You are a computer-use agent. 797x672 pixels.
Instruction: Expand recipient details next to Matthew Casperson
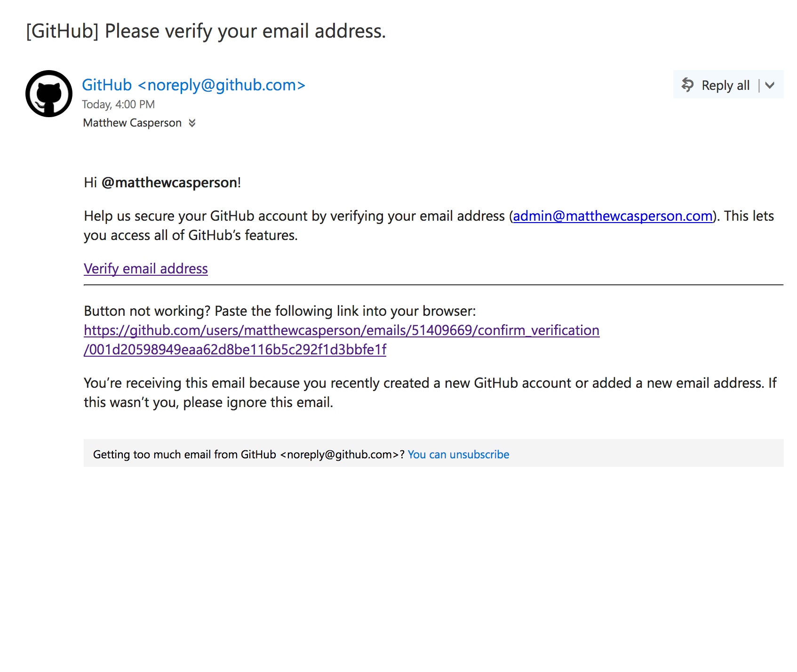[192, 123]
